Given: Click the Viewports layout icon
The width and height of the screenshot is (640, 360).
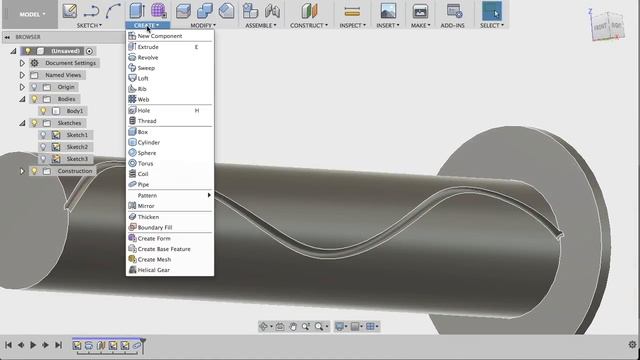Looking at the screenshot, I should click(x=370, y=326).
